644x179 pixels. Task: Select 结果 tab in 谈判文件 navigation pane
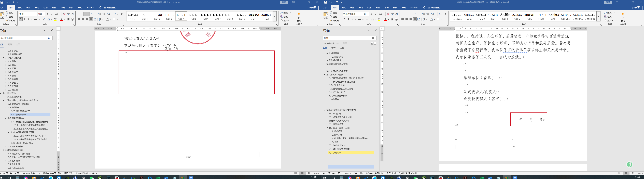point(342,48)
